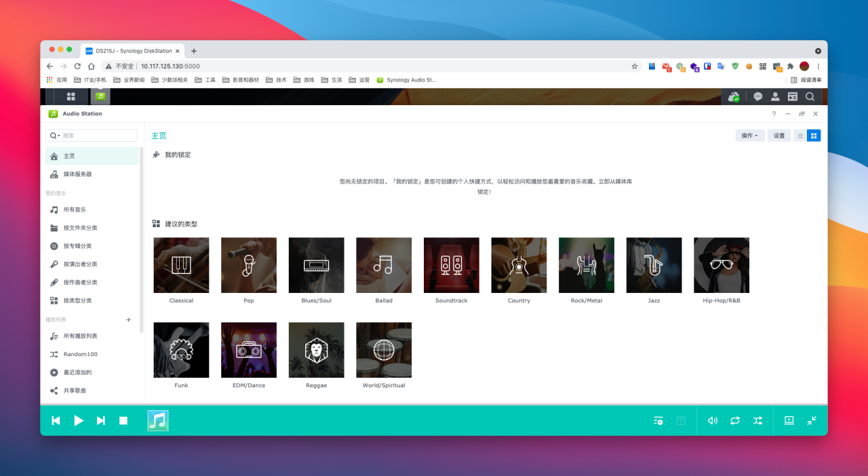Open the 操作 dropdown menu
This screenshot has height=476, width=868.
point(749,135)
